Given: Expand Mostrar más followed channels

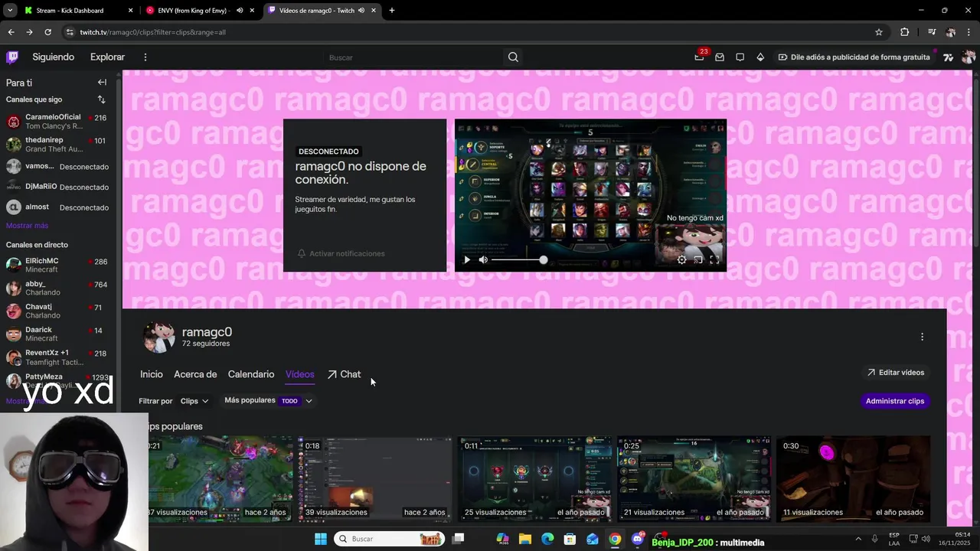Looking at the screenshot, I should point(27,226).
